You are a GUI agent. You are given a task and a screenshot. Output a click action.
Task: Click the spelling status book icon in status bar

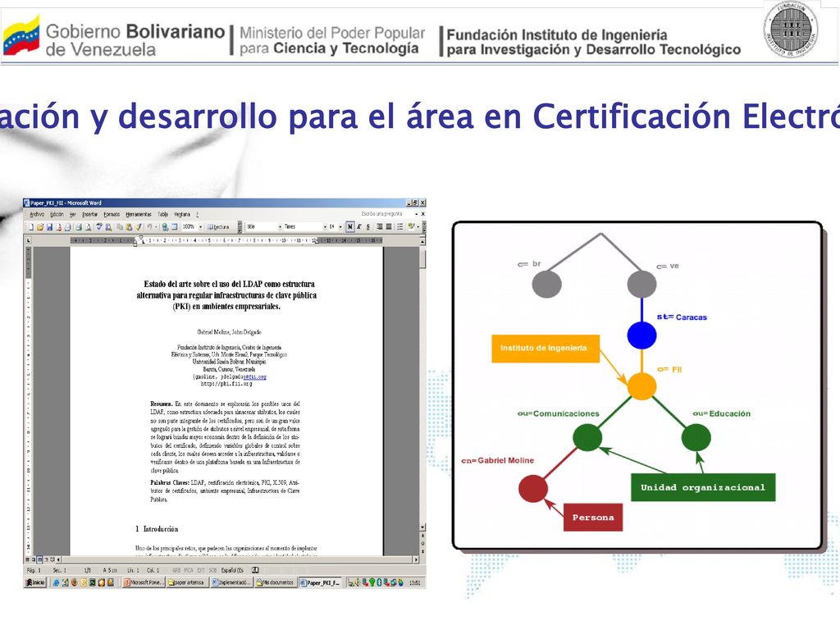pos(256,570)
